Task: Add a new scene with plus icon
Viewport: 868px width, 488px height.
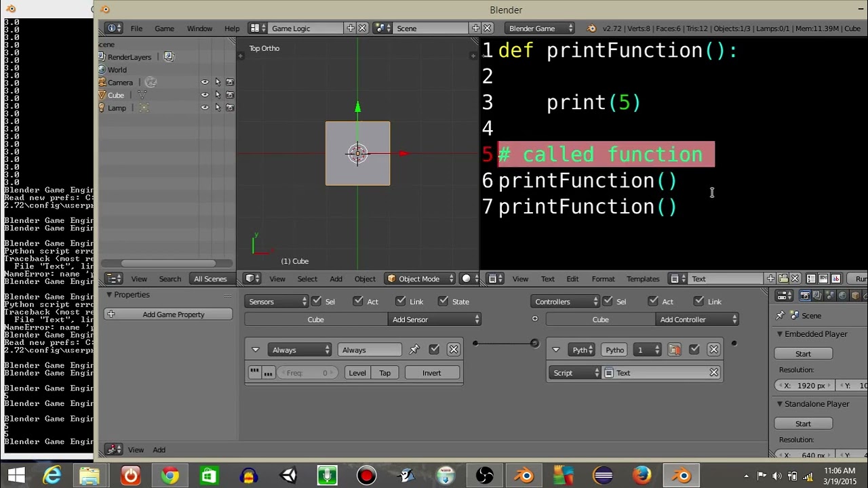Action: [x=475, y=28]
